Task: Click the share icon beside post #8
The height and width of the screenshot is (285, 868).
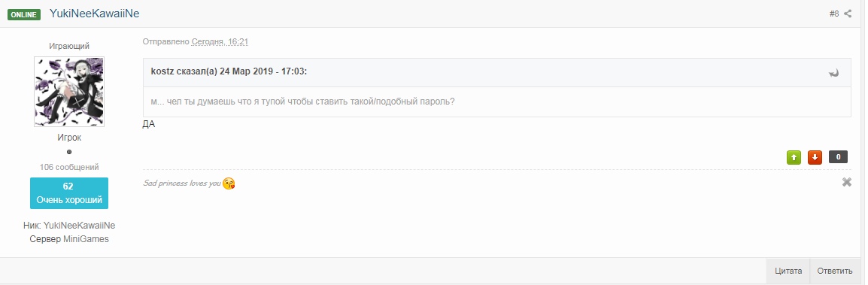Action: [848, 14]
